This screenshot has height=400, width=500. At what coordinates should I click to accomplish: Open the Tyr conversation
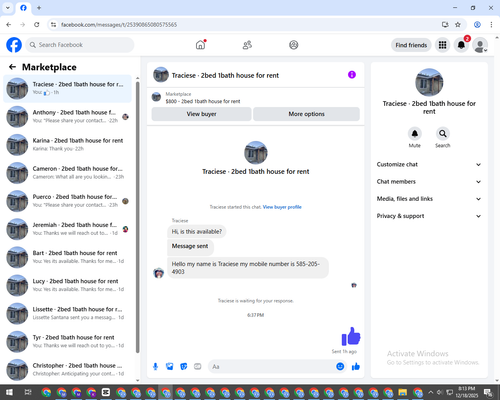(68, 341)
